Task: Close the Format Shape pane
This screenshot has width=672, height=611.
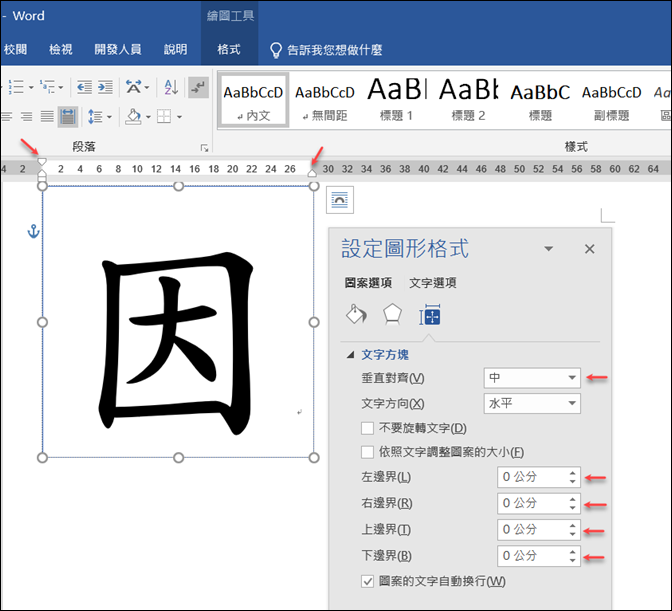Action: 590,249
